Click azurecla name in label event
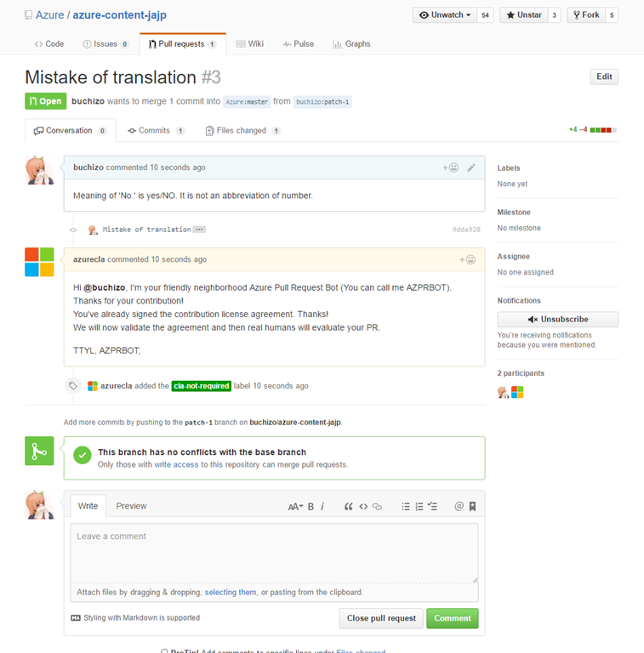Image resolution: width=644 pixels, height=653 pixels. coord(117,386)
